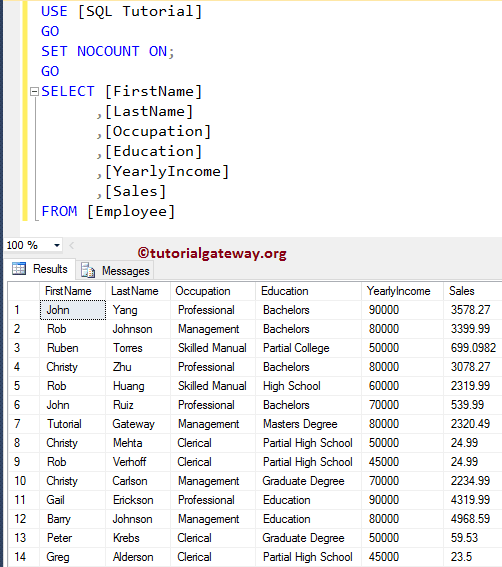This screenshot has width=502, height=567.
Task: Click the Yang last name cell
Action: pos(138,310)
